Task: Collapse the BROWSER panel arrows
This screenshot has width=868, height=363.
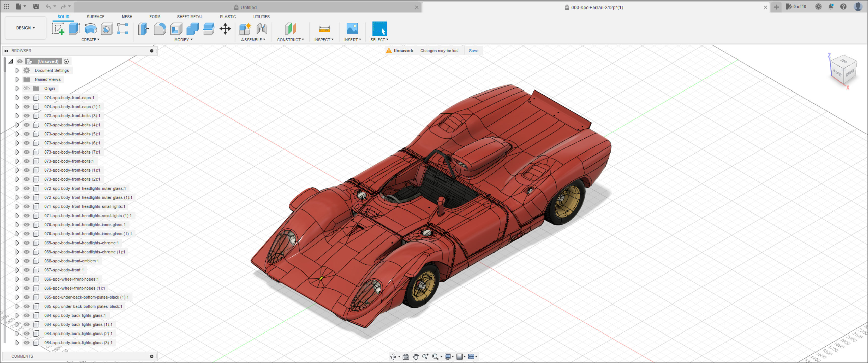Action: coord(6,51)
